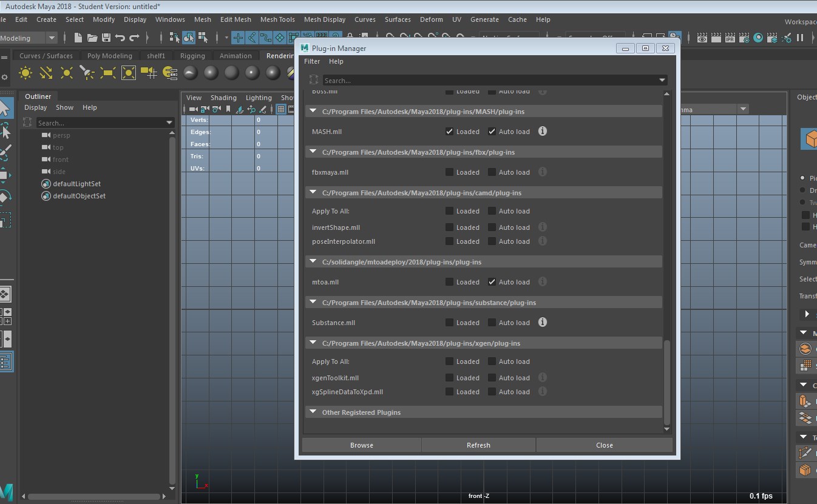The width and height of the screenshot is (817, 504).
Task: Show info for Substance.mll plug-in
Action: click(x=543, y=322)
